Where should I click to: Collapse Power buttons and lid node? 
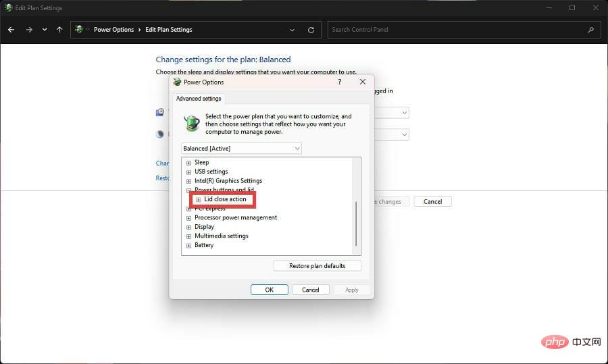coord(188,190)
